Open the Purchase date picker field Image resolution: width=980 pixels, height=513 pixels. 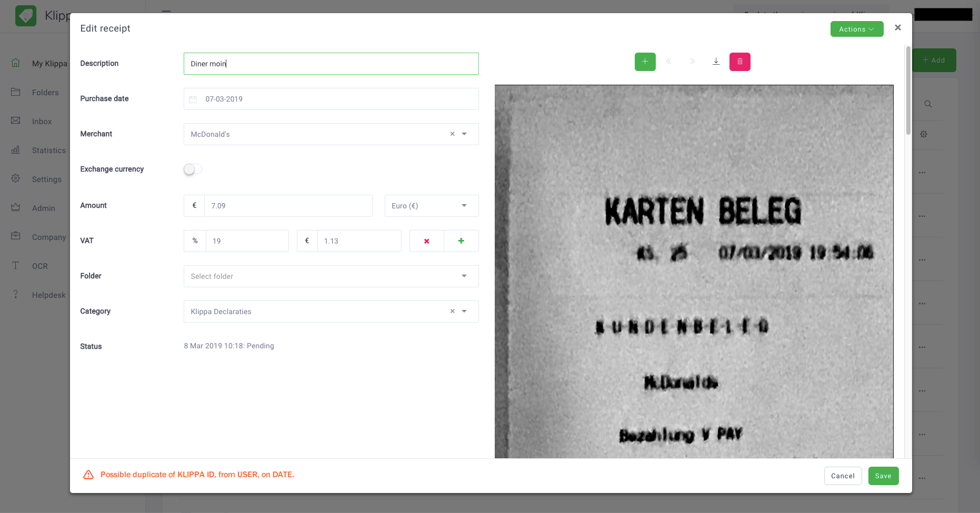(331, 99)
